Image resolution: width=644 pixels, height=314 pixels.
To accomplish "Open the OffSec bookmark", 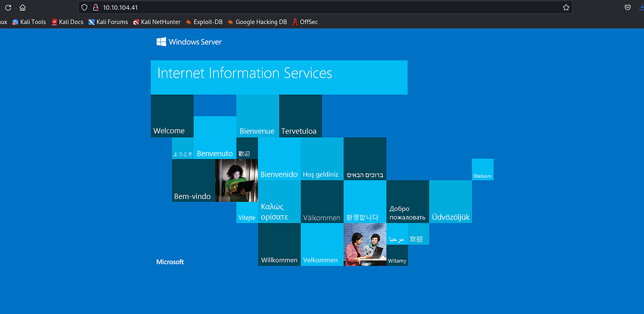I will [x=305, y=22].
